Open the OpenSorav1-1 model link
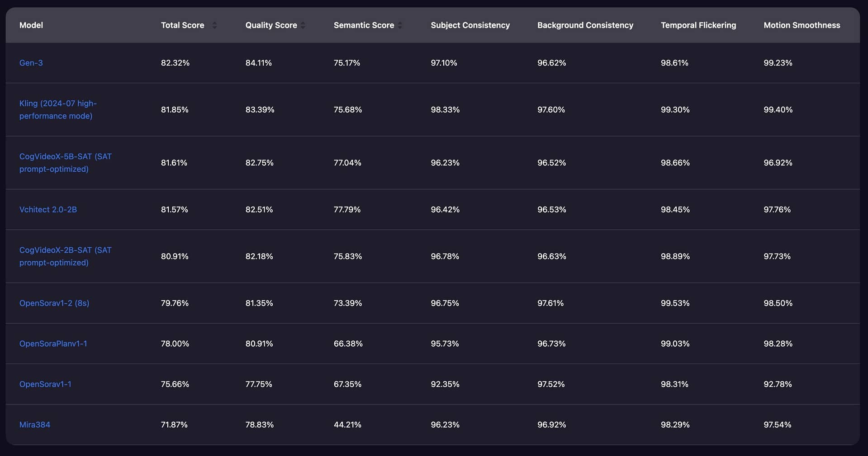 coord(45,384)
